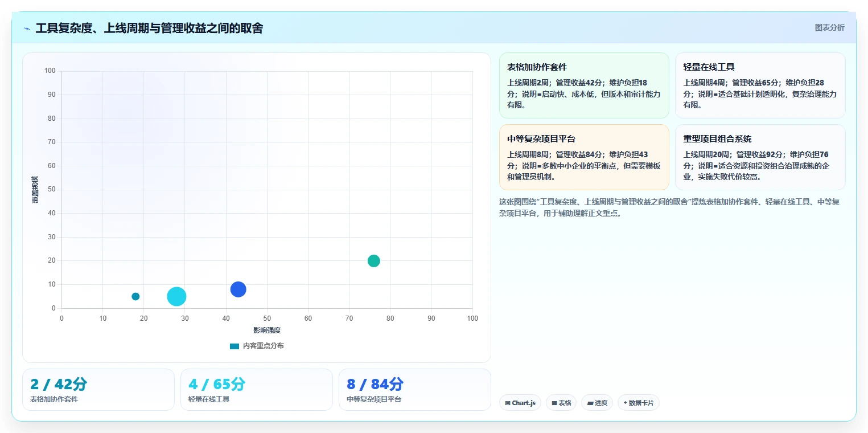Click the header title 工具复杂度、上线周期与管理收益之间的取舍
The image size is (868, 433).
[x=149, y=28]
